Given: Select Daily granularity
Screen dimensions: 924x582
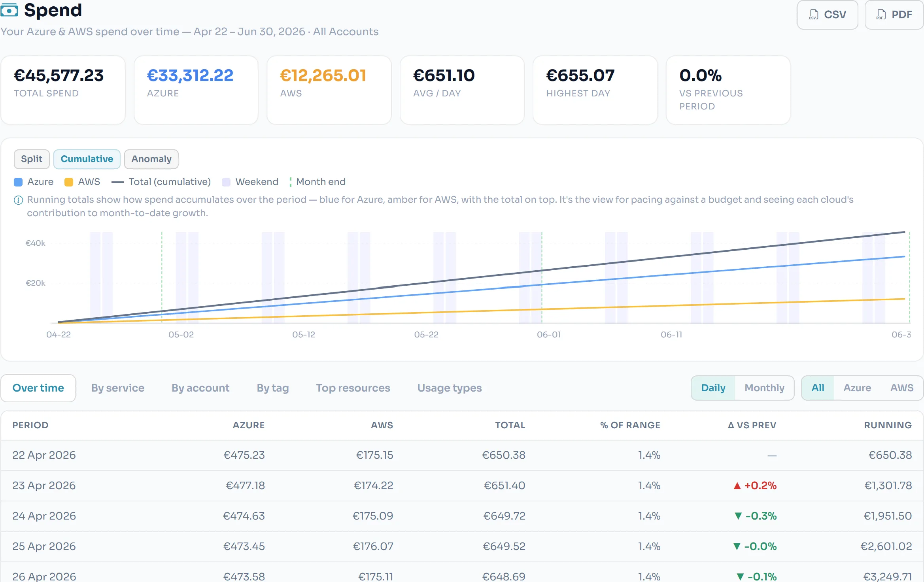Looking at the screenshot, I should (x=713, y=388).
